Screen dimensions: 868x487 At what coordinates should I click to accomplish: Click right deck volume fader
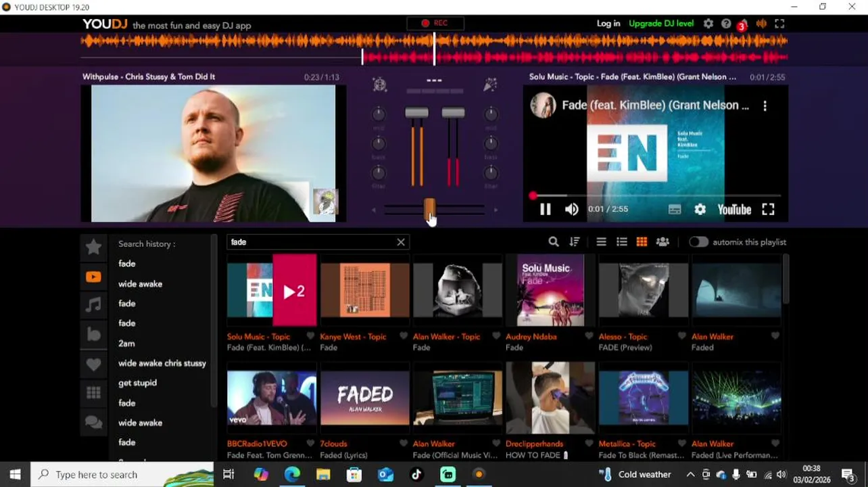pyautogui.click(x=453, y=113)
